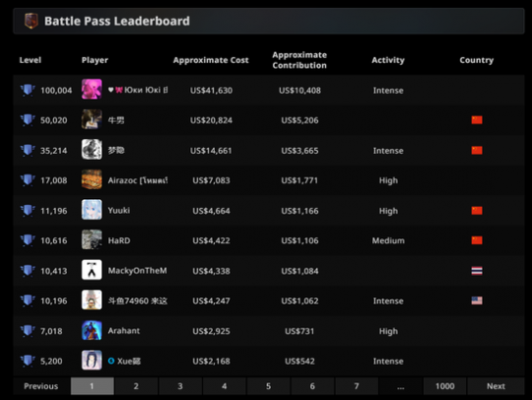
Task: Click cost value US$2,168
Action: [211, 361]
